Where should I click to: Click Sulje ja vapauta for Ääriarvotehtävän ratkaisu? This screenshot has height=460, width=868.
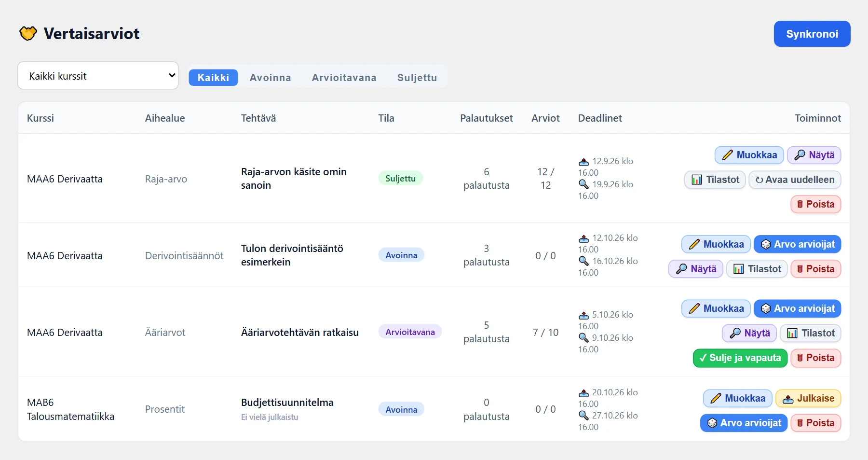[740, 358]
